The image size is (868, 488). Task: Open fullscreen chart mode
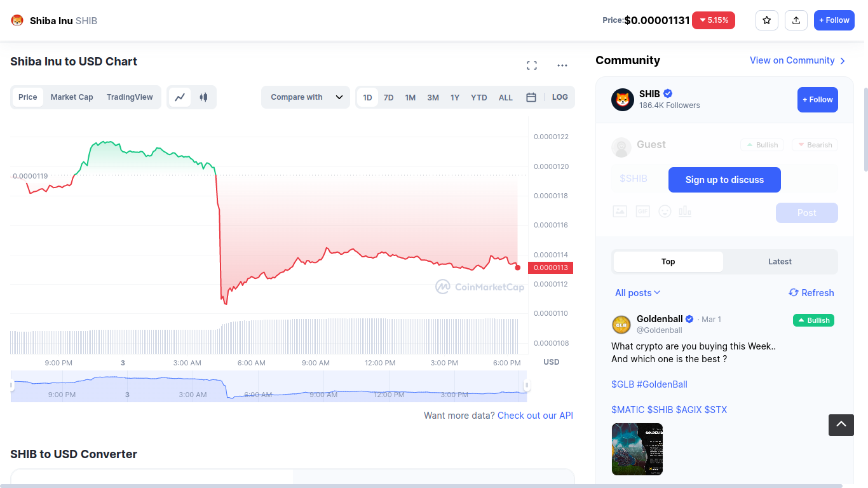tap(532, 65)
